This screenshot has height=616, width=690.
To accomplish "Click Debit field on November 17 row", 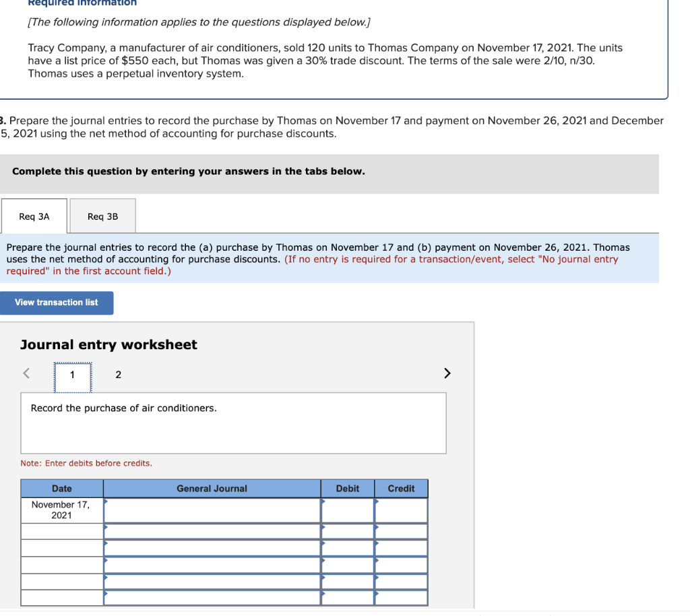I will pyautogui.click(x=348, y=510).
